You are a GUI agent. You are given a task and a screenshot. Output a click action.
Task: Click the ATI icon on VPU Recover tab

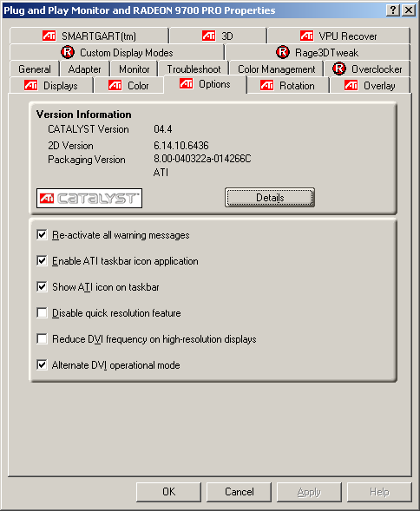coord(306,36)
